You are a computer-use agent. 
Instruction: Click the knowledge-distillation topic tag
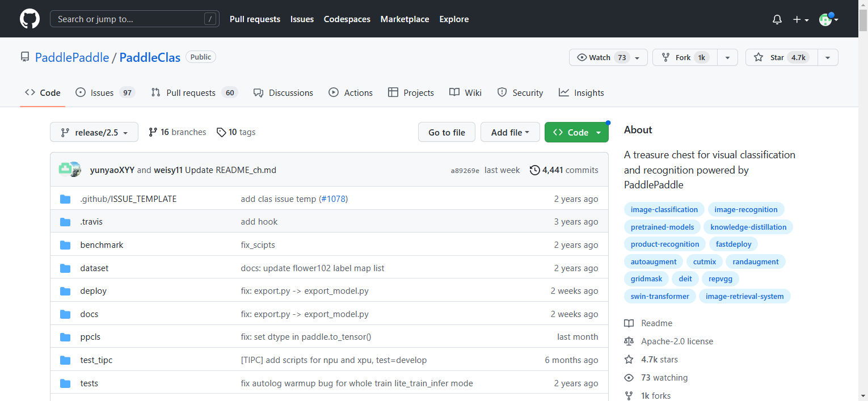(x=748, y=227)
